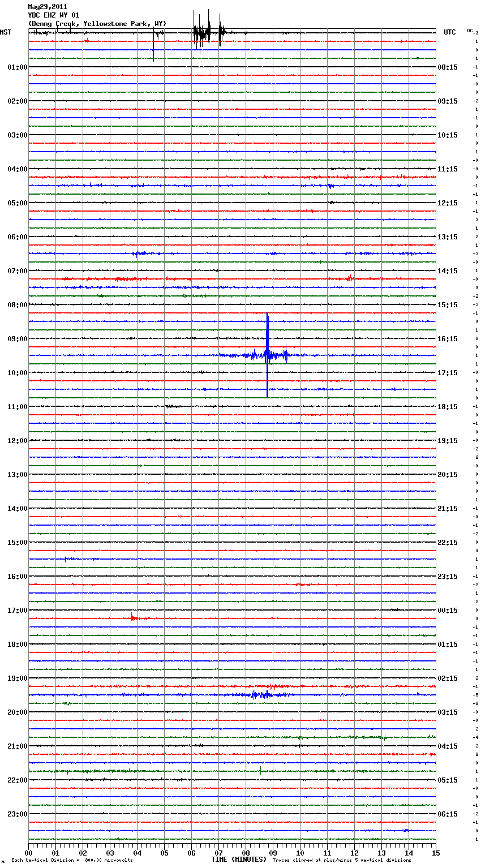Screen dimensions: 481x868
Task: Click the 02:15 UTC time label
Action: [448, 678]
